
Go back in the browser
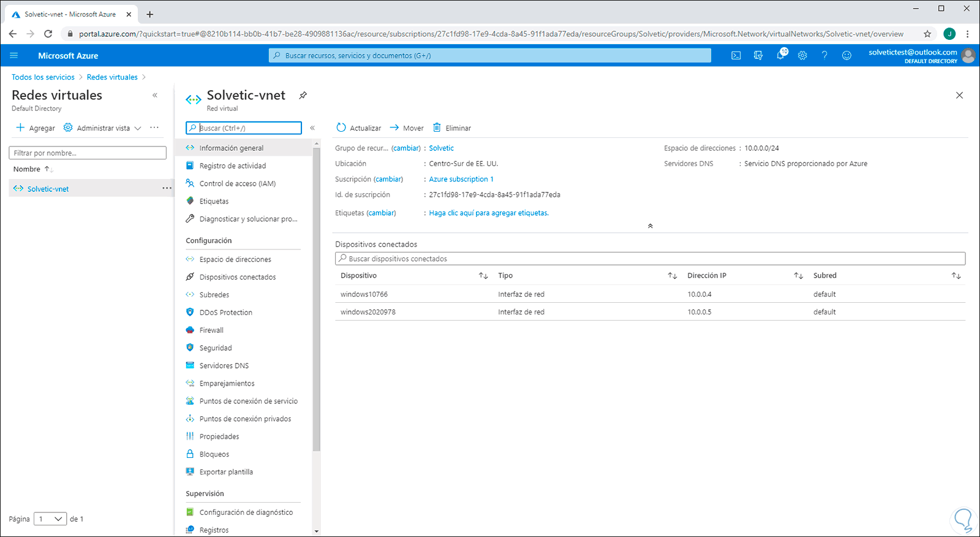(13, 34)
